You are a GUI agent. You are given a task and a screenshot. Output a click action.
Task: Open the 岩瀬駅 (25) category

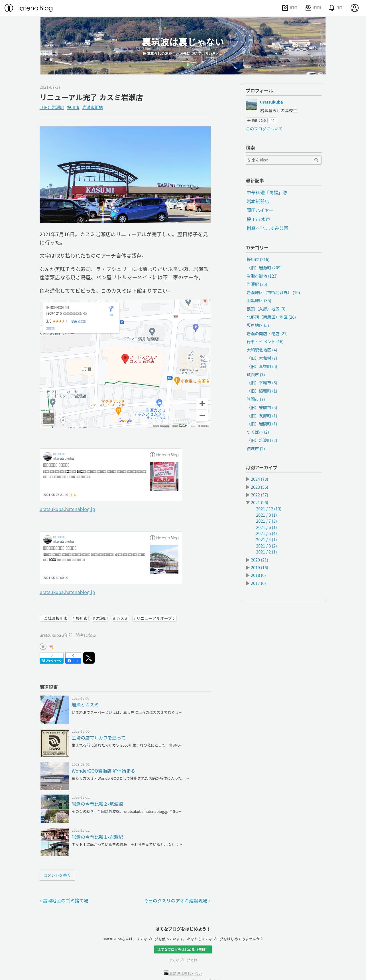point(257,284)
